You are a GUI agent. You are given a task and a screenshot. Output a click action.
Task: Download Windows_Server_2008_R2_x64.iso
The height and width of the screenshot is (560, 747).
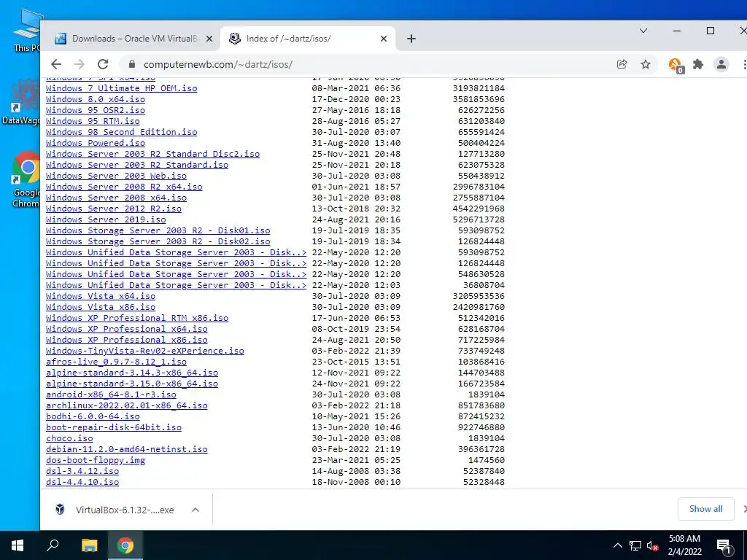tap(124, 187)
